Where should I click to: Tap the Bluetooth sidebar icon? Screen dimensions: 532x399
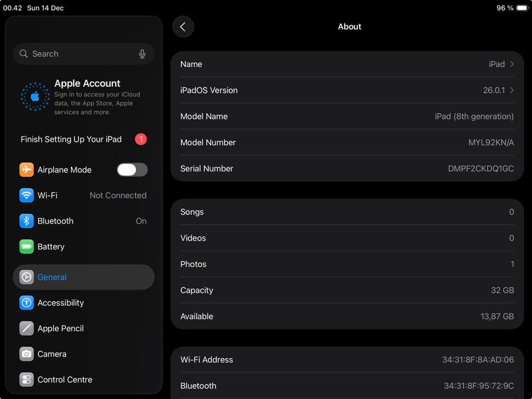tap(27, 221)
